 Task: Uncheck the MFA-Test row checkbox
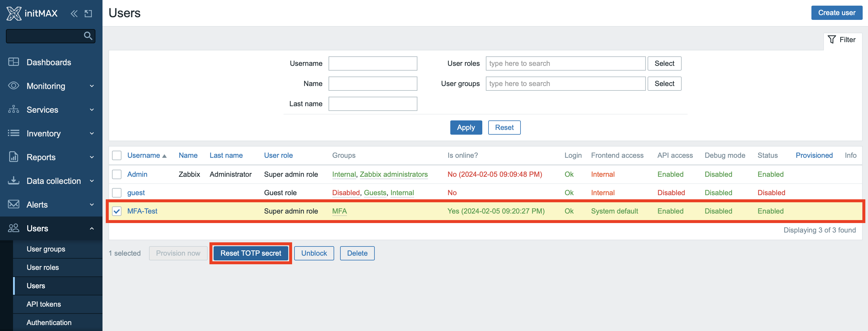117,211
